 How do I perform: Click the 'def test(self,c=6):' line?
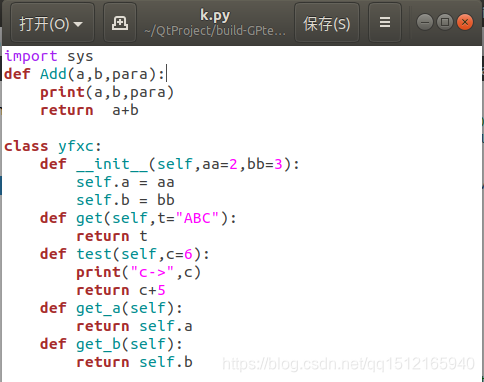(125, 254)
